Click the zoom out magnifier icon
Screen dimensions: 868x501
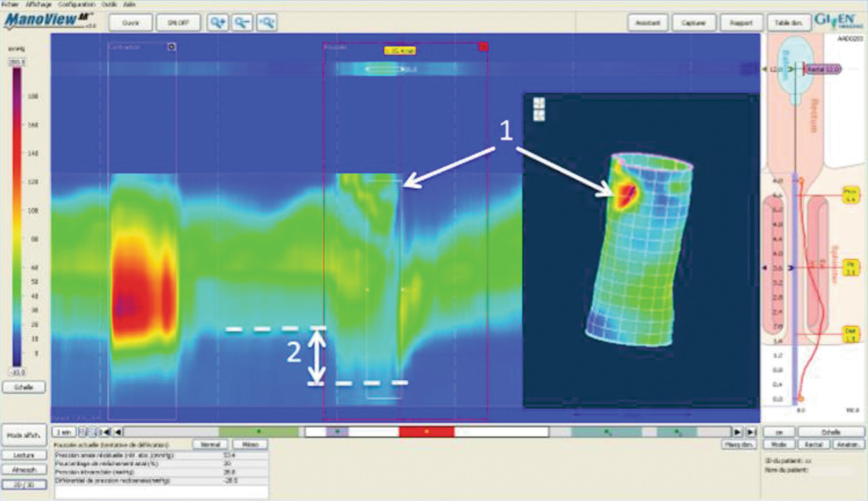pyautogui.click(x=242, y=23)
